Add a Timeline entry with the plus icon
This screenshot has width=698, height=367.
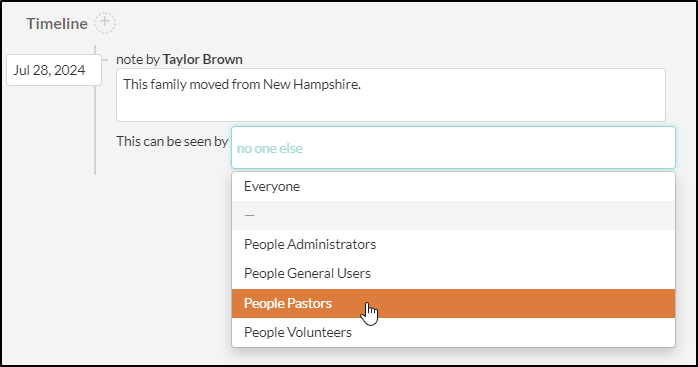pos(105,23)
